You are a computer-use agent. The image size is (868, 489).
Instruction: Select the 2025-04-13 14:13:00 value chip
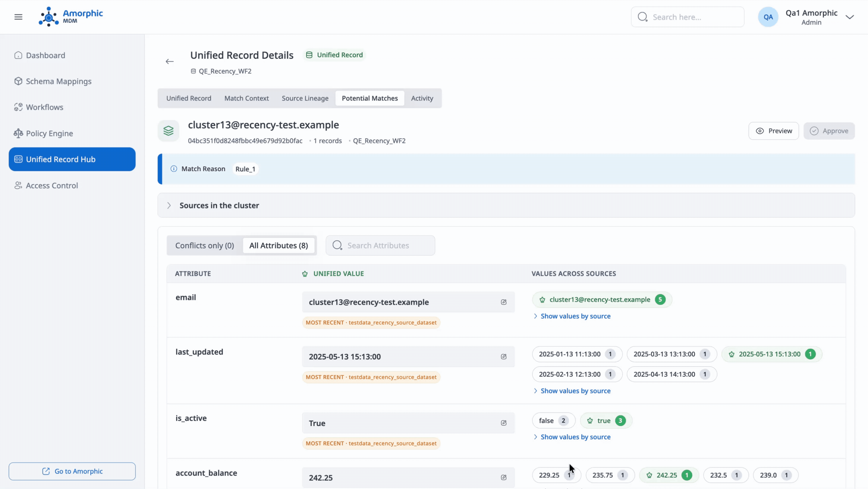tap(671, 374)
